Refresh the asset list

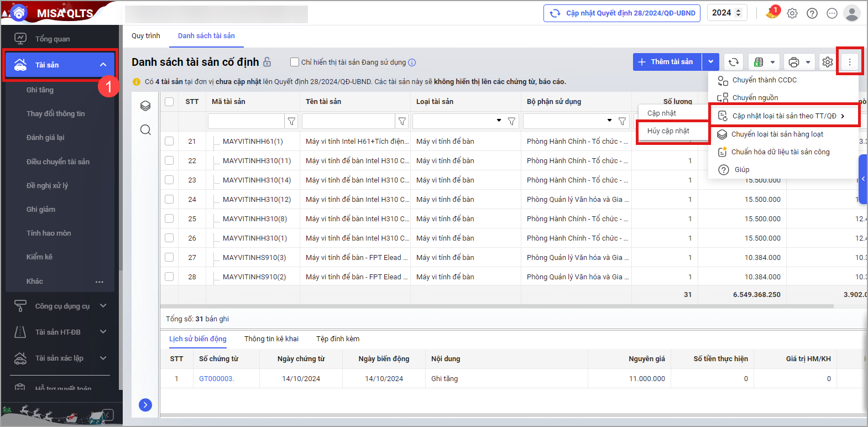click(734, 62)
